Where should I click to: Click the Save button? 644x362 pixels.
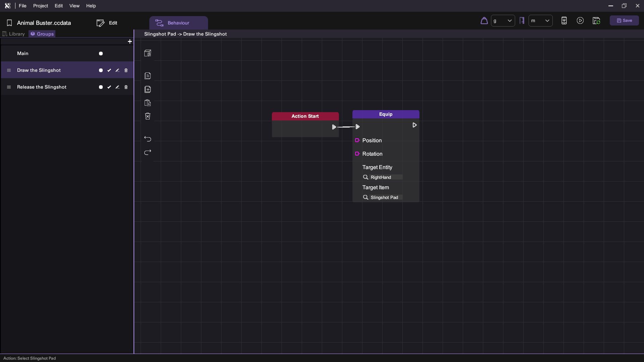[x=624, y=21]
